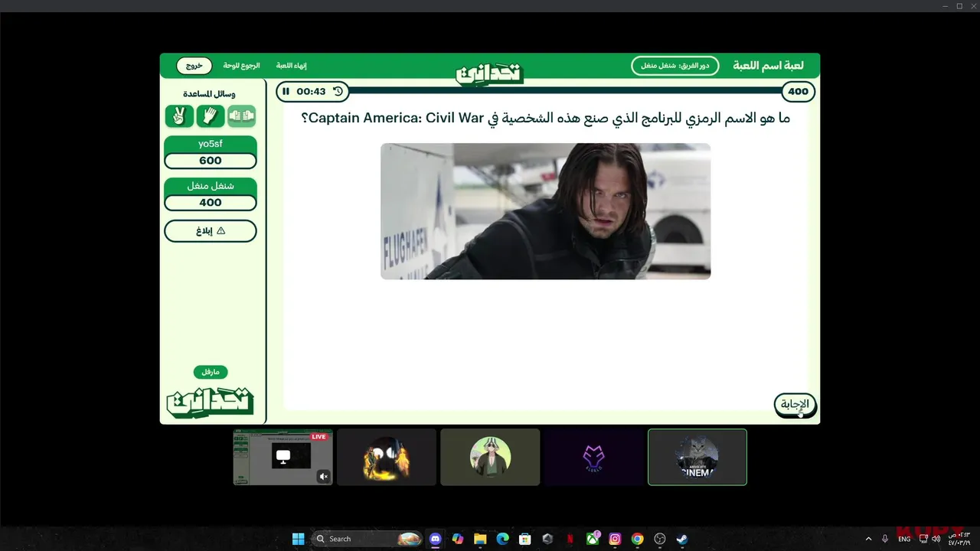Open network settings from the tray monitor icon
This screenshot has height=551, width=980.
[923, 539]
